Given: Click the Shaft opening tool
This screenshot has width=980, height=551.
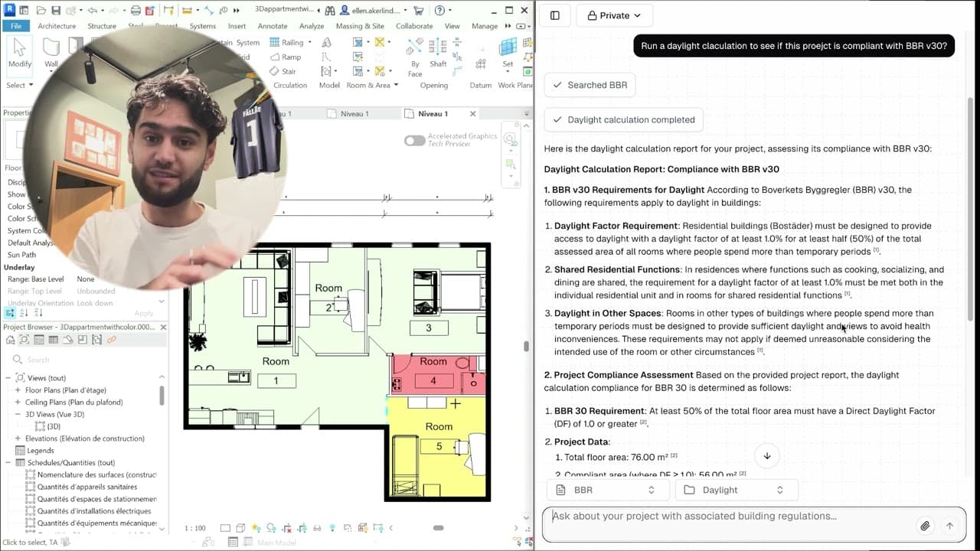Looking at the screenshot, I should click(438, 52).
